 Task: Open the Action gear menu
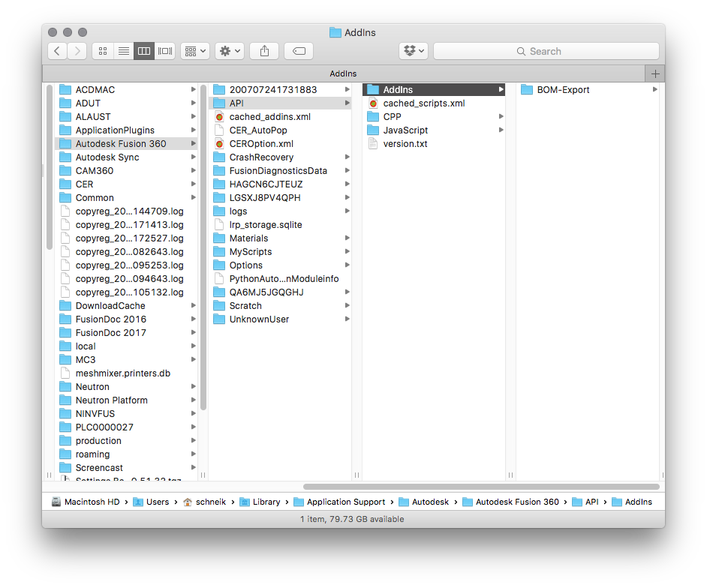(x=230, y=51)
